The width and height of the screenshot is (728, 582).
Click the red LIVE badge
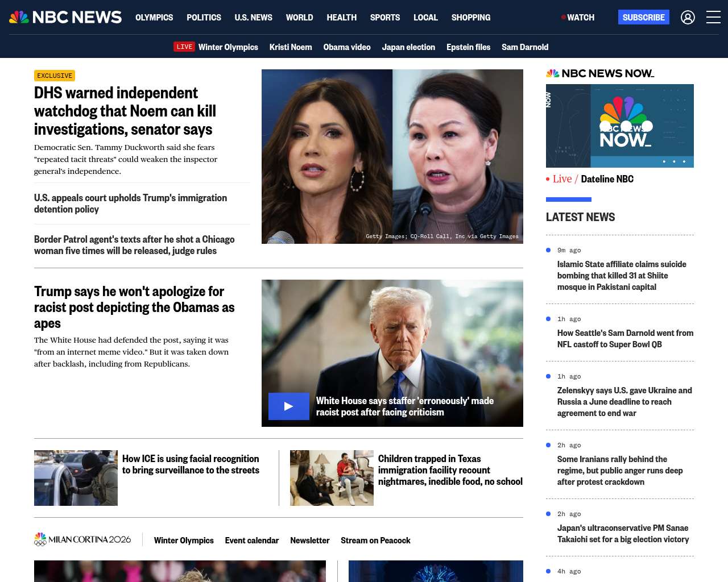(184, 47)
